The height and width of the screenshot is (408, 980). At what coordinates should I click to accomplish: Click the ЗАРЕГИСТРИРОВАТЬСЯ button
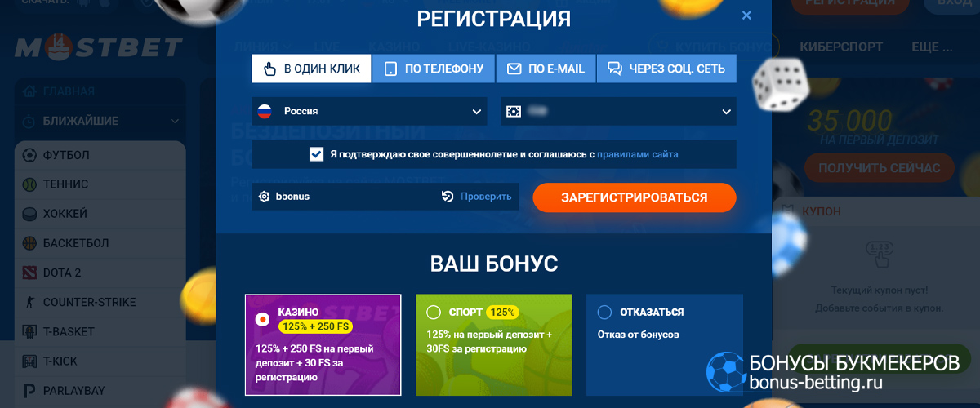(635, 197)
